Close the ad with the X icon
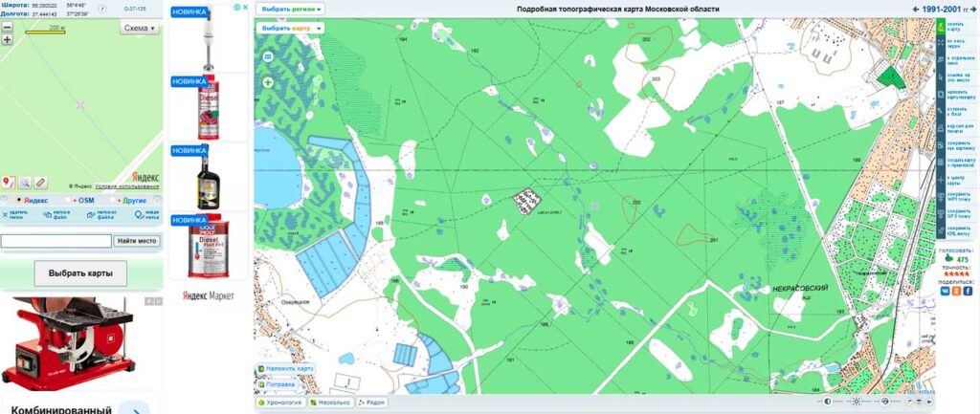Image resolution: width=980 pixels, height=414 pixels. [245, 8]
